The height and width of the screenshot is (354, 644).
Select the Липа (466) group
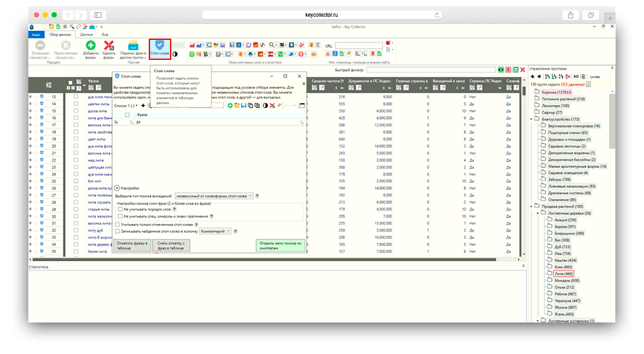click(563, 274)
